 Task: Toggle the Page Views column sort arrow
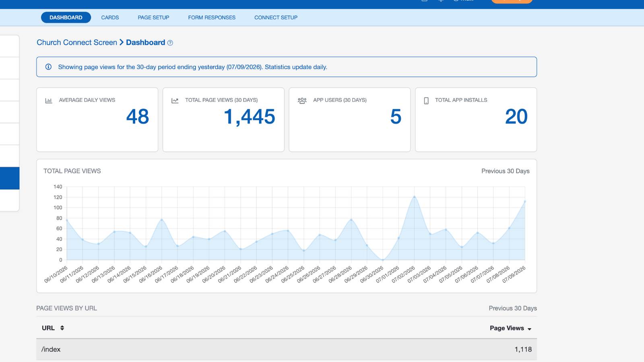tap(529, 329)
